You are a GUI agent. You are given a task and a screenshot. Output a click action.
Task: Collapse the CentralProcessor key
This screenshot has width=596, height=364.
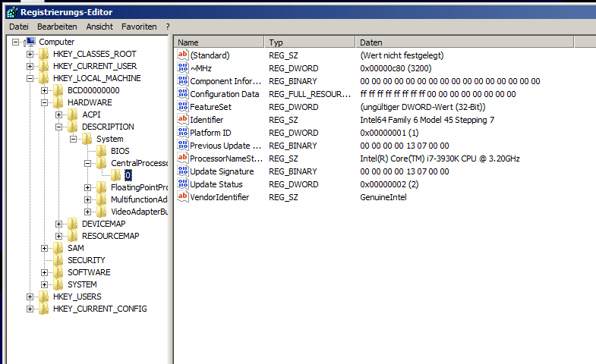pos(88,163)
